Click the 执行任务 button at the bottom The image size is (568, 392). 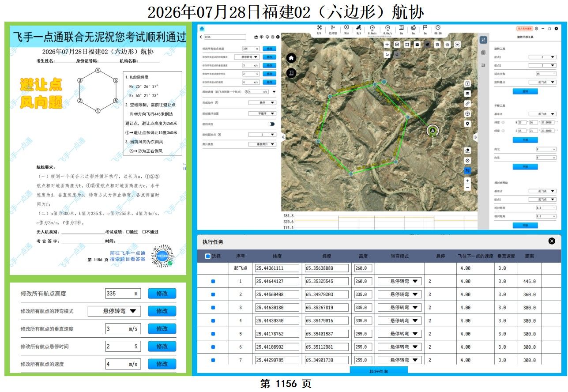tap(379, 371)
